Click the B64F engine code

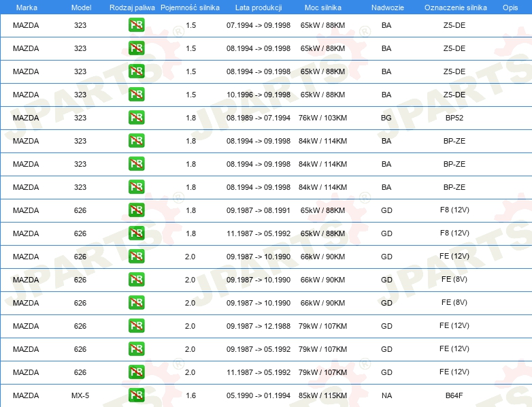pos(454,395)
